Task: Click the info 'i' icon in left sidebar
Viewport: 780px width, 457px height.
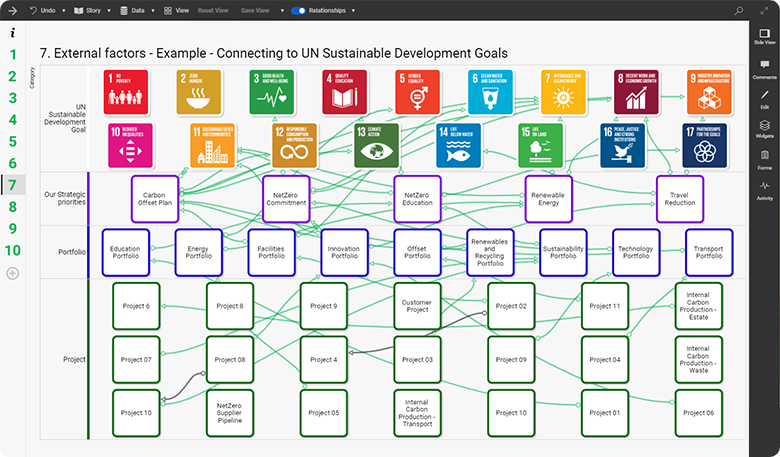Action: pos(12,33)
